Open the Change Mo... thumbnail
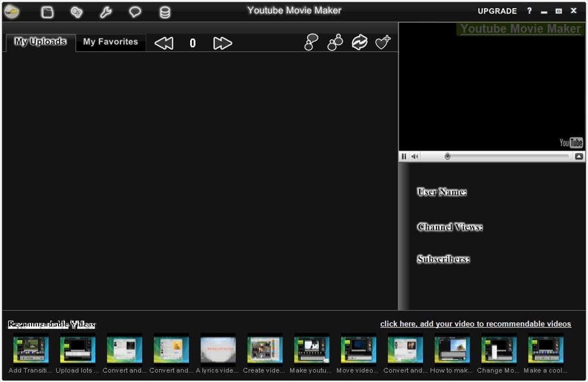 tap(499, 350)
